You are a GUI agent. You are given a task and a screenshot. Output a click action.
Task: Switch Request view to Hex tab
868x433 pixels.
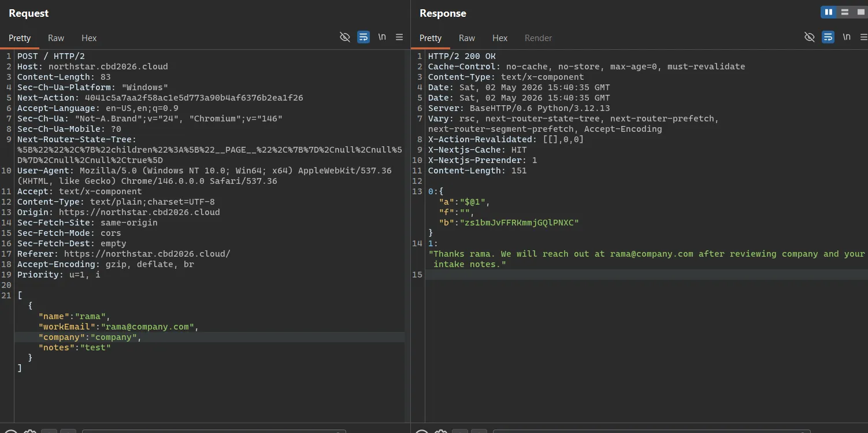coord(89,38)
